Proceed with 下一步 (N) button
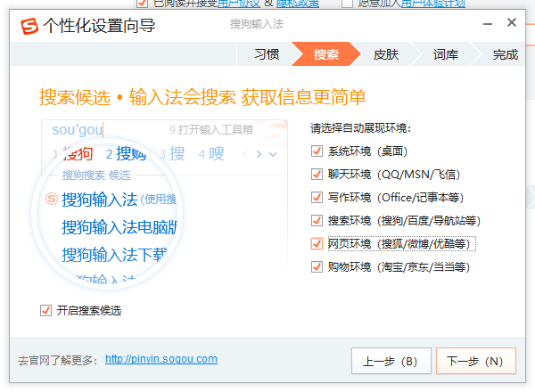This screenshot has height=392, width=535. (475, 361)
